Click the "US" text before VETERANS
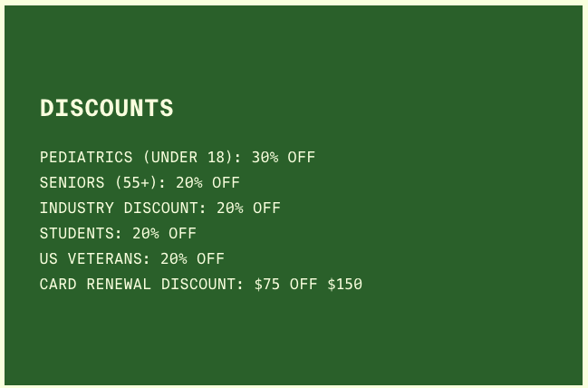 point(49,258)
